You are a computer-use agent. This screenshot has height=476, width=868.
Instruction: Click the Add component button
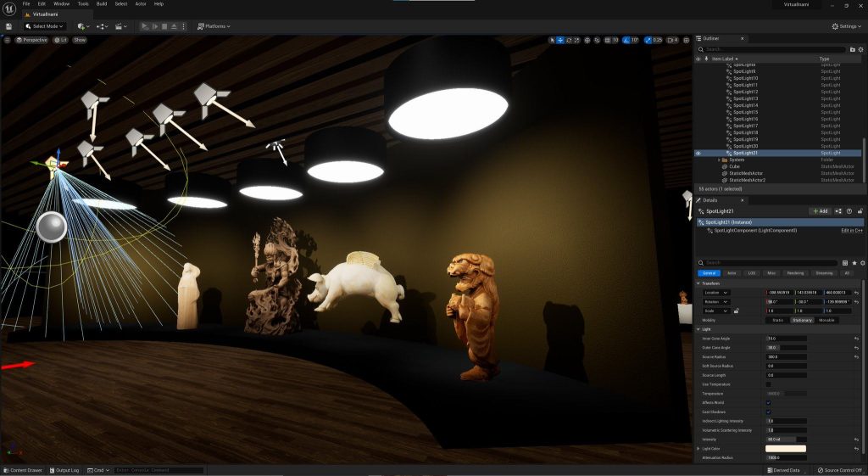820,210
